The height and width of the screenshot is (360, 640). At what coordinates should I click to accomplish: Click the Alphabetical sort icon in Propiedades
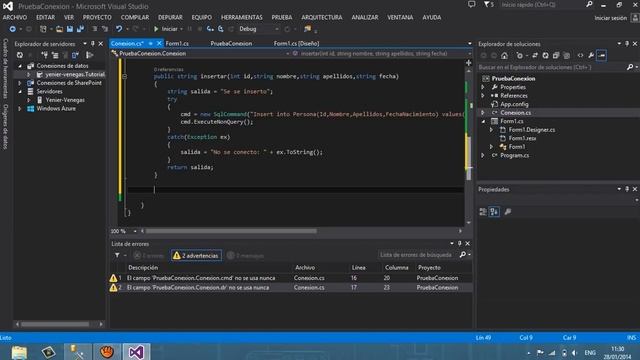coord(494,211)
